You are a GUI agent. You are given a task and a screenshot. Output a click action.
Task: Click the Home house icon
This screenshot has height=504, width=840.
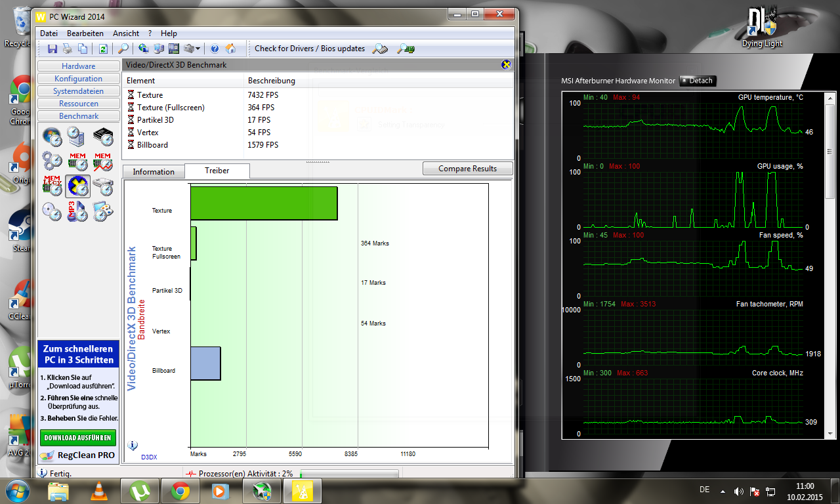click(x=230, y=49)
